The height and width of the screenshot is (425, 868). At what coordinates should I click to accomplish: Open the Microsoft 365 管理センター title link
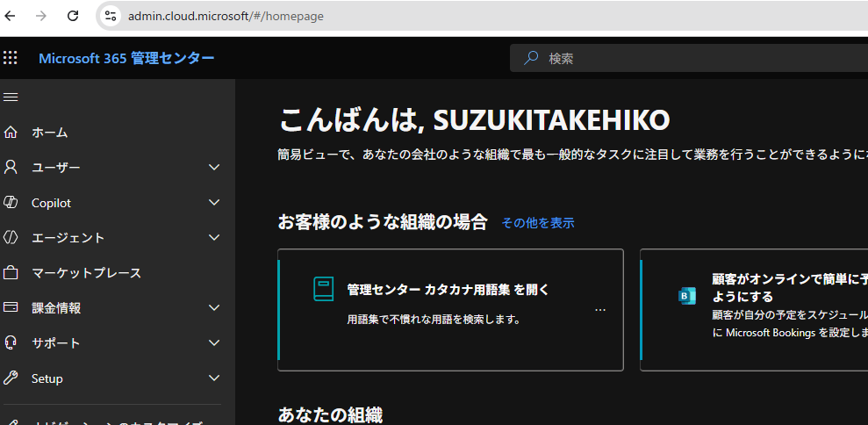coord(126,58)
